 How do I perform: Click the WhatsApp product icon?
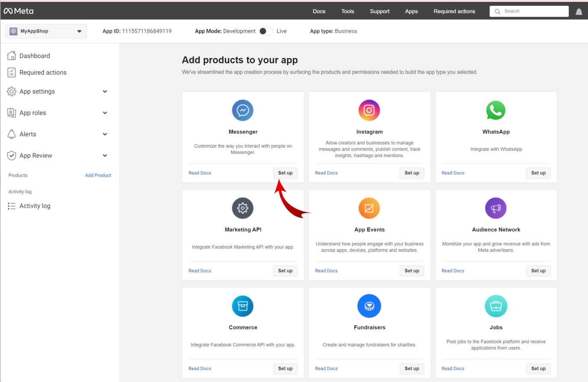click(x=496, y=110)
